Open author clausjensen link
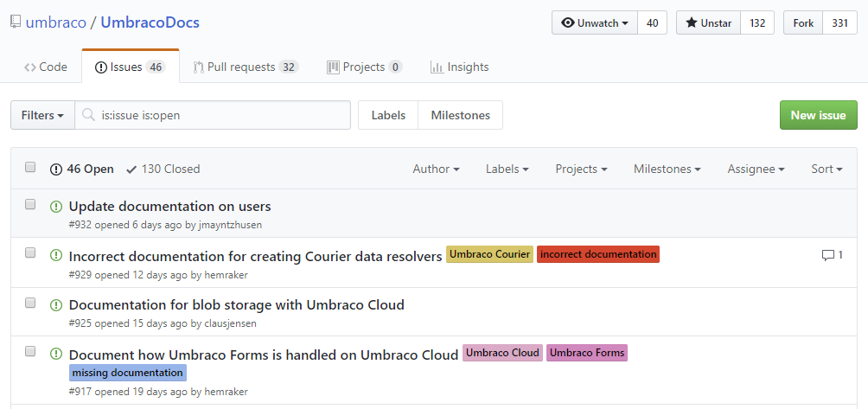 pos(230,323)
